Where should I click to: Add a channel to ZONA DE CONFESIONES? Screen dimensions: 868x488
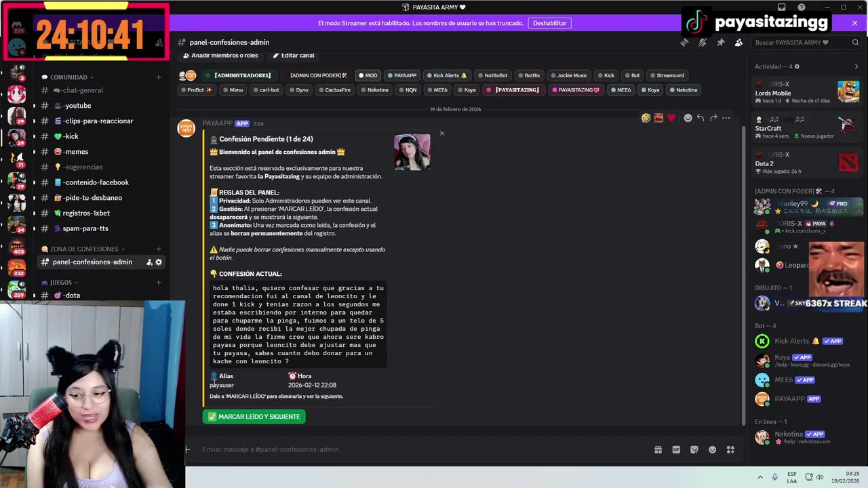tap(159, 249)
